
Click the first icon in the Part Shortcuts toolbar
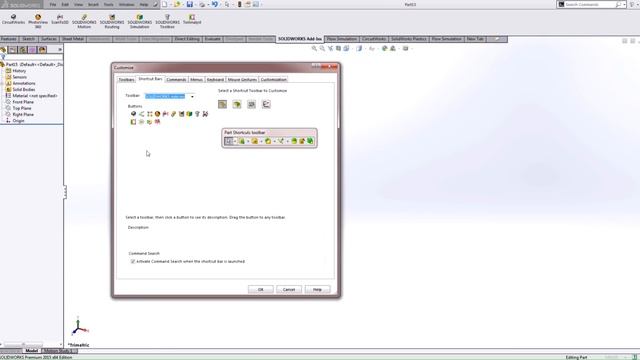point(229,141)
